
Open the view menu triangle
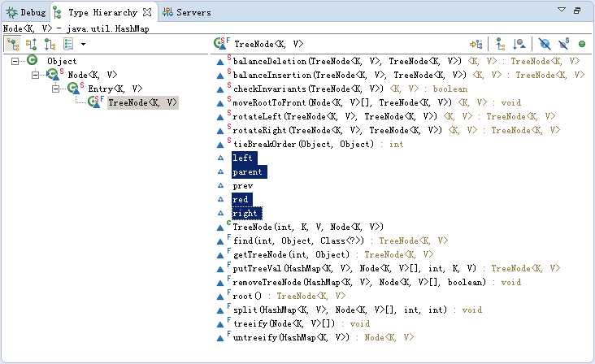pyautogui.click(x=562, y=10)
